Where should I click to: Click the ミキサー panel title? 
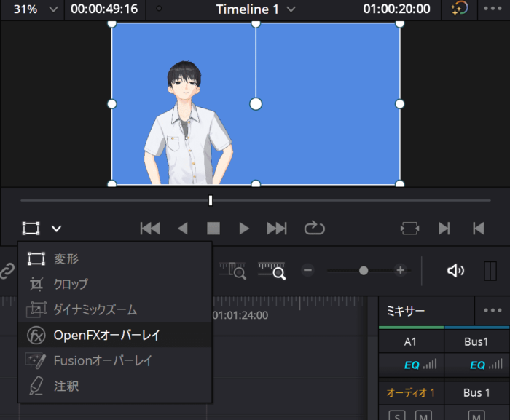(406, 311)
